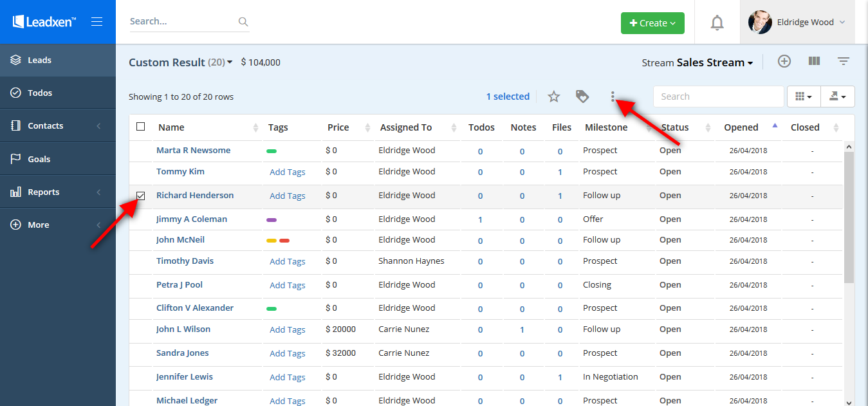868x406 pixels.
Task: Click Eldridge Wood profile avatar
Action: (x=760, y=22)
